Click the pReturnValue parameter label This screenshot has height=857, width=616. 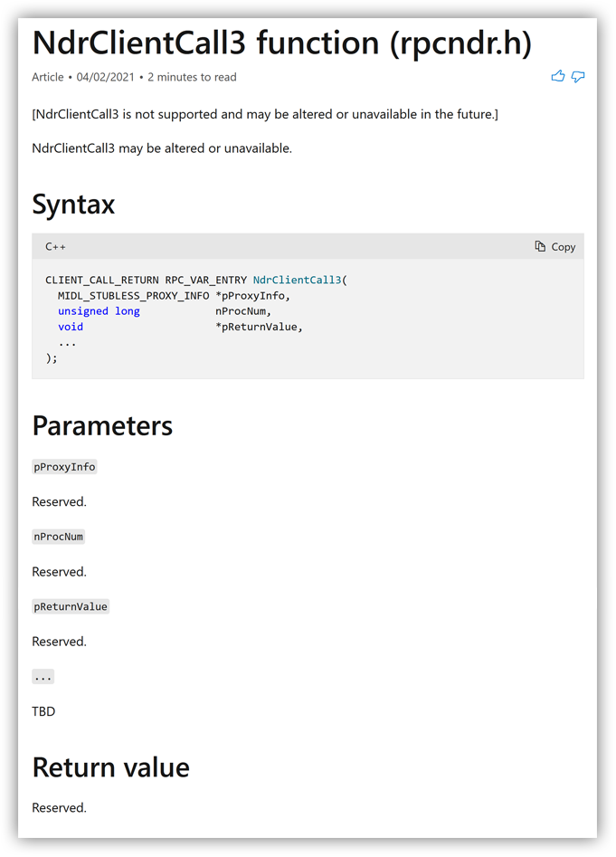point(71,606)
